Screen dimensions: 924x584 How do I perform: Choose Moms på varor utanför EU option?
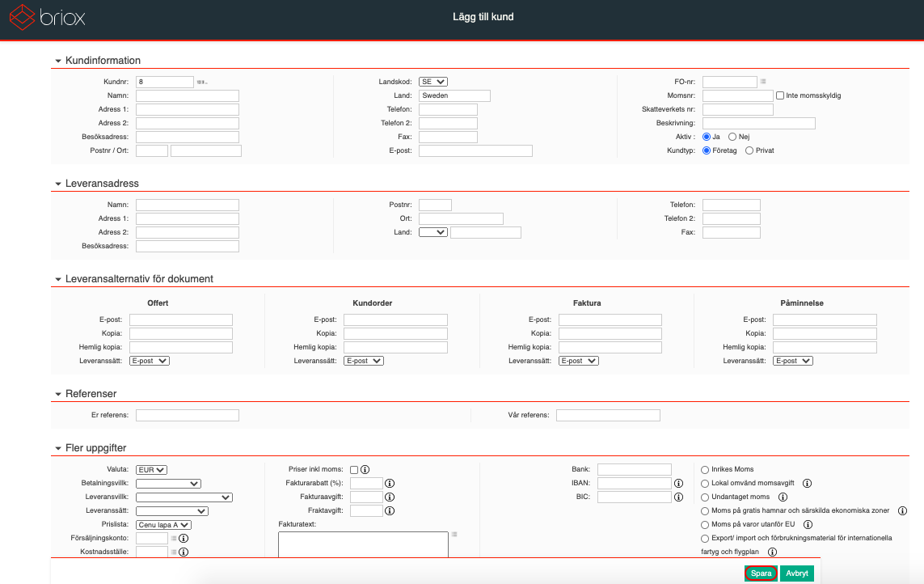pyautogui.click(x=705, y=525)
